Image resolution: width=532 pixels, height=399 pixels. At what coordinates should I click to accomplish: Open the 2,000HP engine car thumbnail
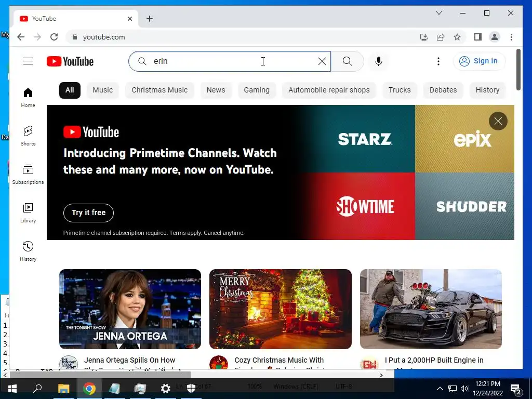(x=431, y=309)
